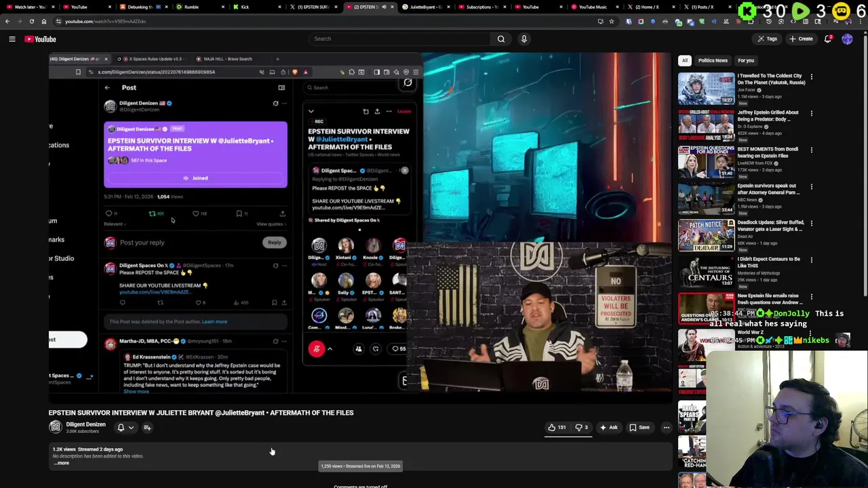Open the Deadlock Update Silver Buffed thumbnail
This screenshot has width=868, height=488.
(x=706, y=235)
